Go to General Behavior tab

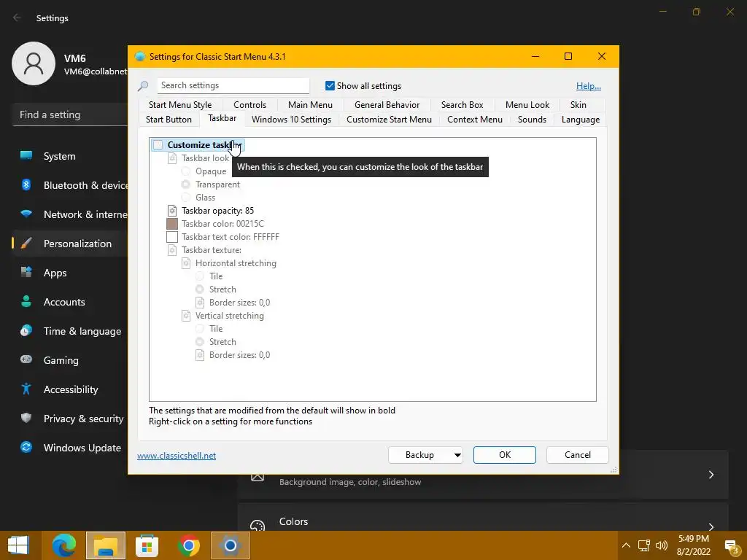coord(387,105)
